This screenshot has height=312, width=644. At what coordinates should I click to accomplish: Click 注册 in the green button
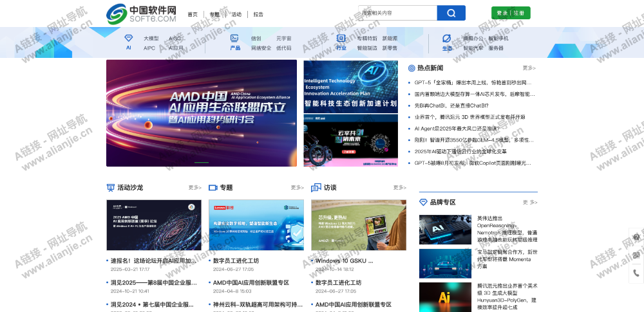point(518,13)
